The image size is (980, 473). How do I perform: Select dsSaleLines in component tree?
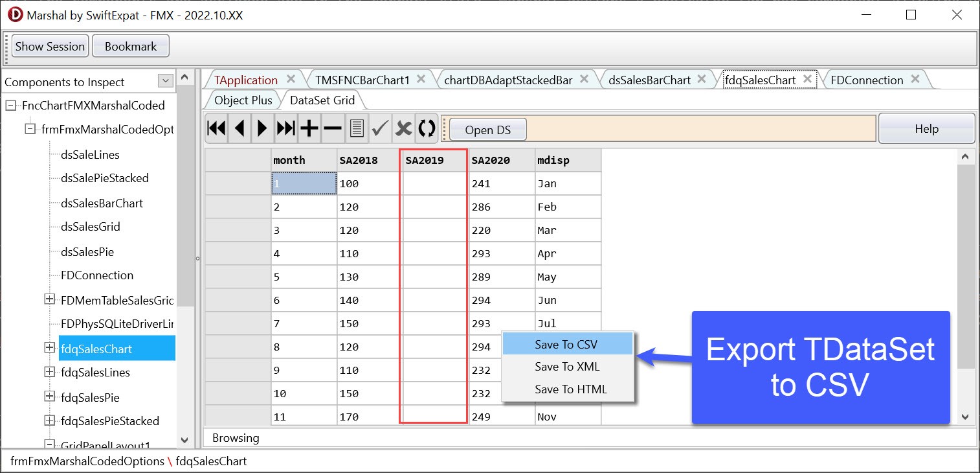coord(90,154)
